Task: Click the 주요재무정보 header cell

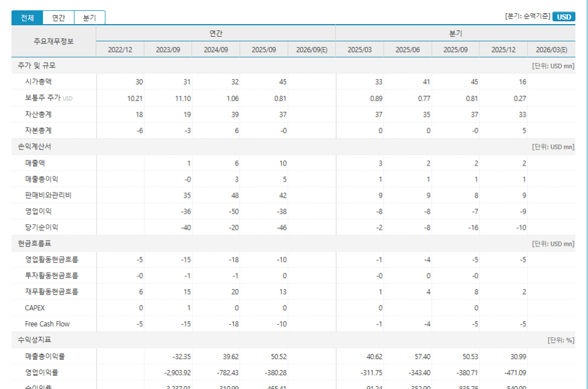Action: [x=53, y=41]
